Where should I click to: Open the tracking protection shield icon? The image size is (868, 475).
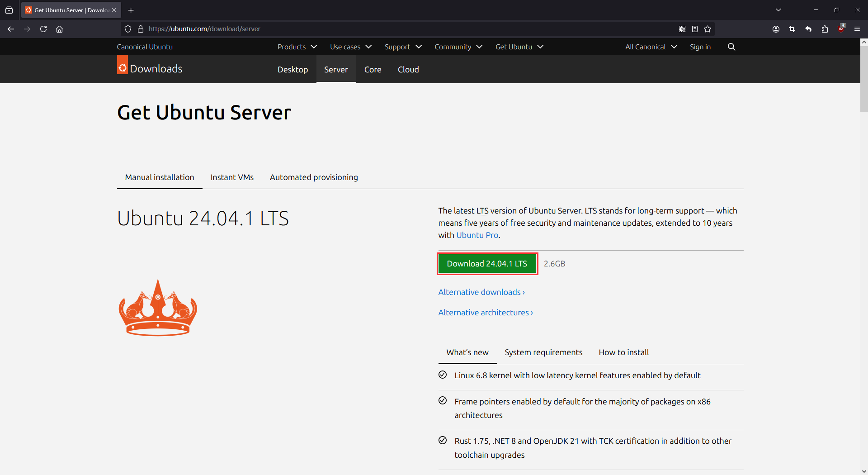coord(128,29)
